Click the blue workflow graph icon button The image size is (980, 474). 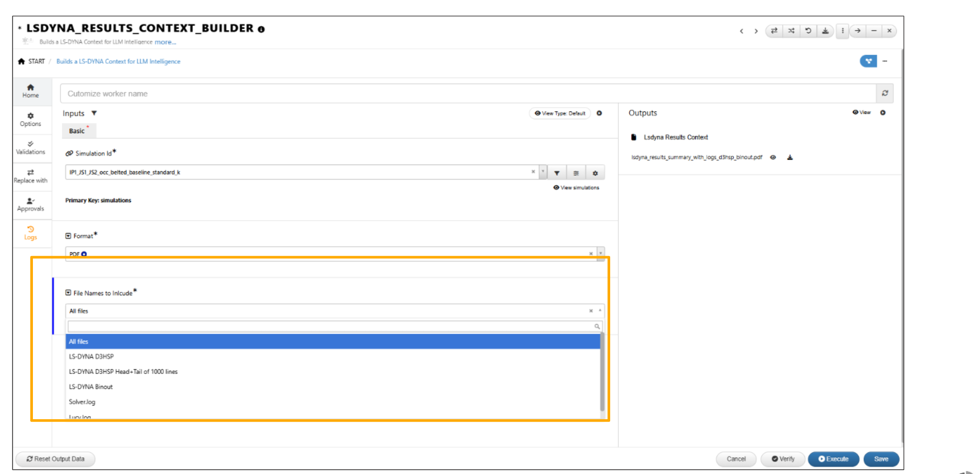click(x=868, y=61)
